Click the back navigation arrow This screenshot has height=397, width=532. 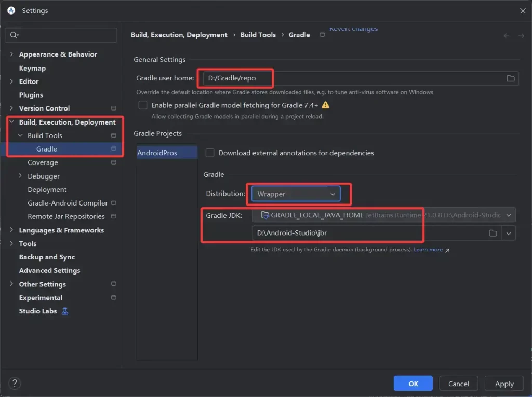[507, 35]
